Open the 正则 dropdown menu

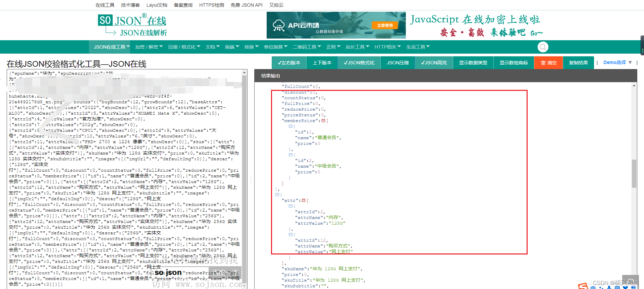click(333, 47)
